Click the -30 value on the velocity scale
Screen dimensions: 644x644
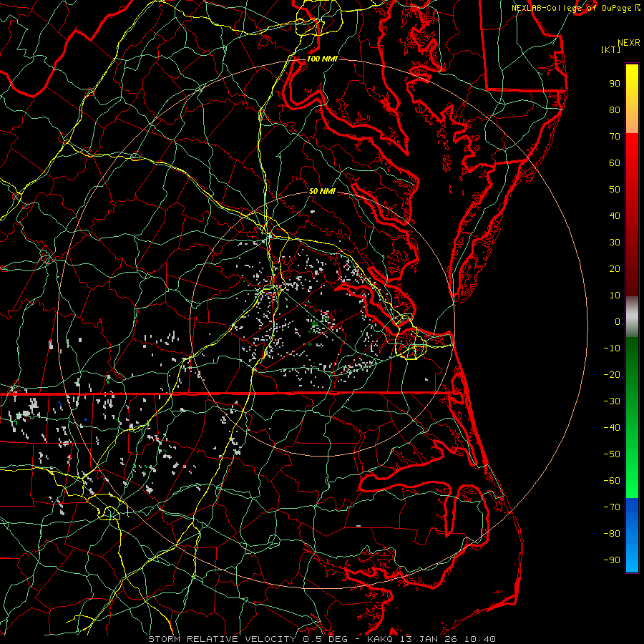(x=612, y=401)
